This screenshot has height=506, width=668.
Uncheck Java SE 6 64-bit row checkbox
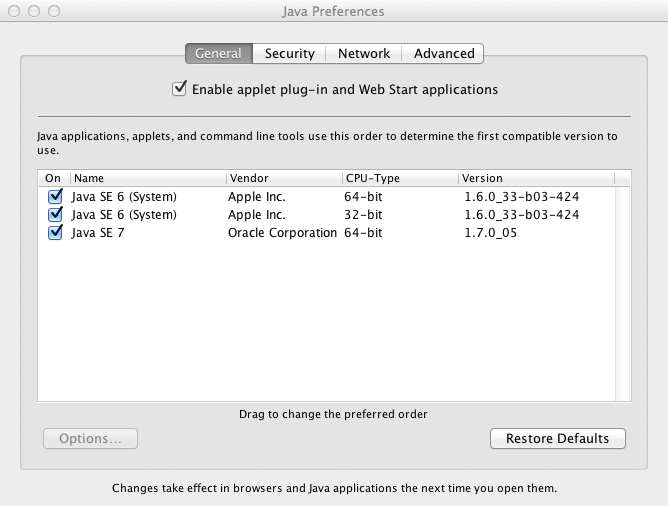point(55,196)
